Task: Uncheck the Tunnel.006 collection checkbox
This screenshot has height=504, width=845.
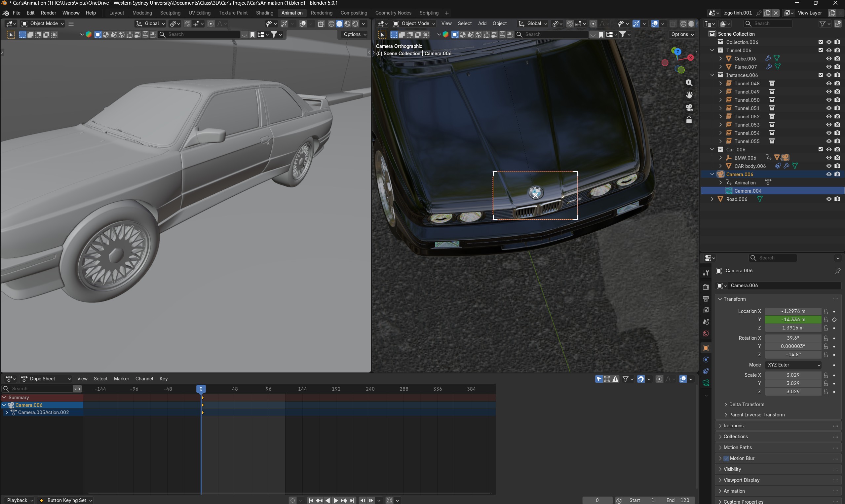Action: click(821, 50)
